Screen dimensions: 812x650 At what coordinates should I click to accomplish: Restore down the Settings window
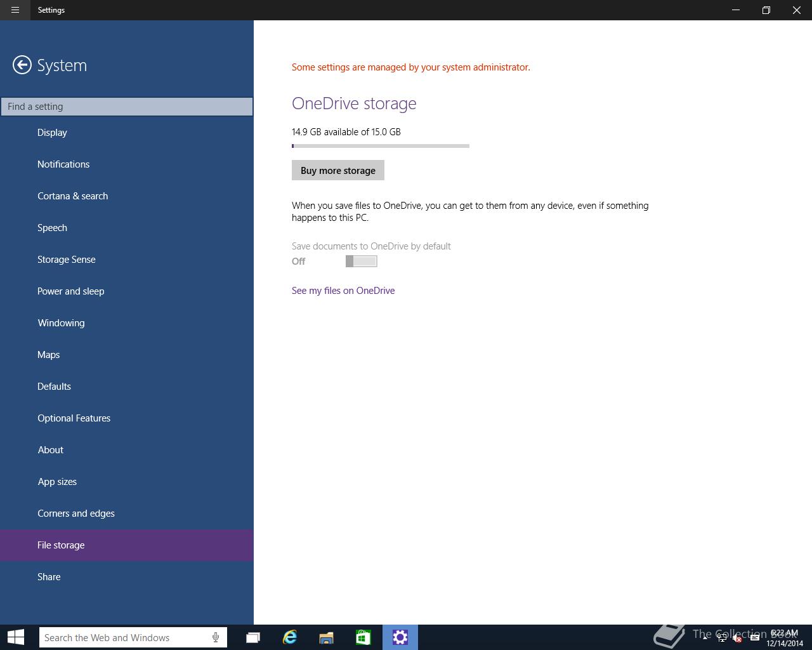coord(766,10)
